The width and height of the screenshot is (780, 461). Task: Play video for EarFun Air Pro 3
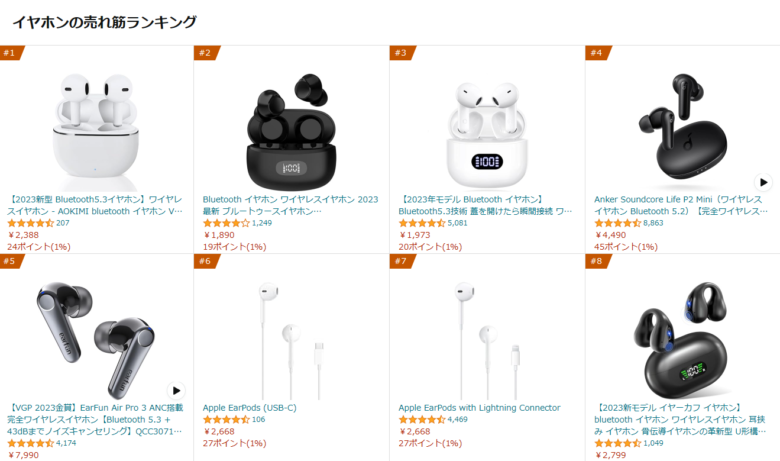tap(176, 390)
